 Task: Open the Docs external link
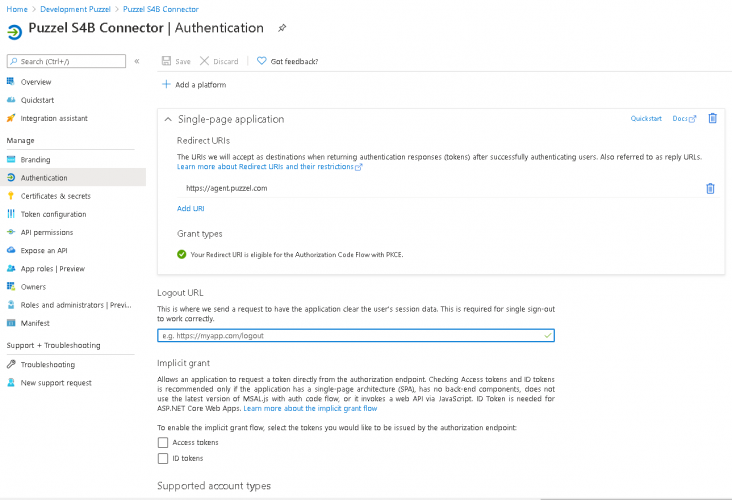tap(684, 119)
